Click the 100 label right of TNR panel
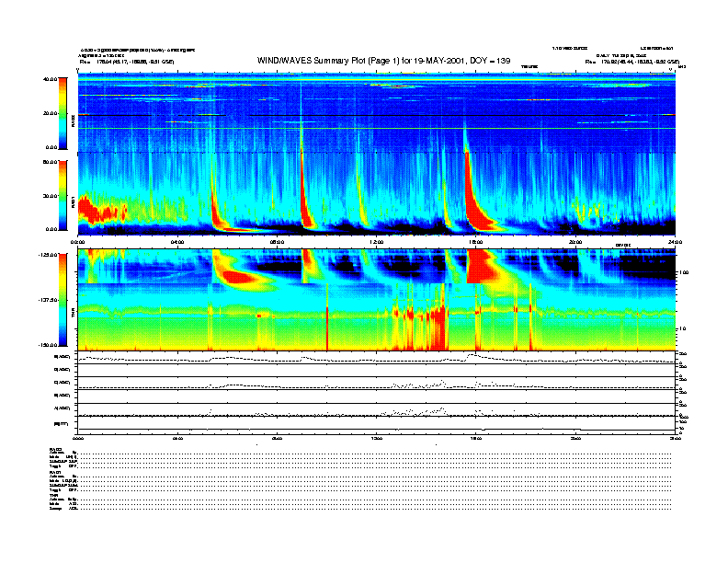728x563 pixels. (x=683, y=272)
